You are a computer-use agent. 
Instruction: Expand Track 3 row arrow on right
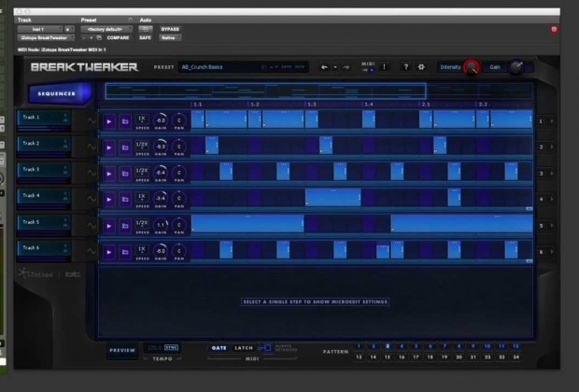point(552,174)
